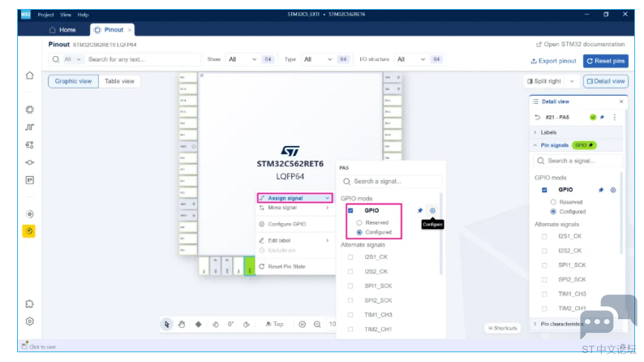
Task: Click the diamond tool in bottom toolbar
Action: [199, 324]
